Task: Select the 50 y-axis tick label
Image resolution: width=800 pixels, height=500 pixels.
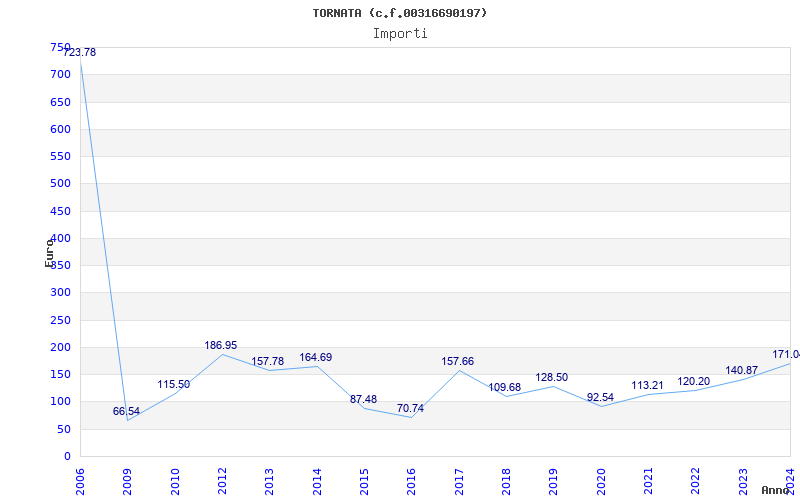Action: coord(64,430)
